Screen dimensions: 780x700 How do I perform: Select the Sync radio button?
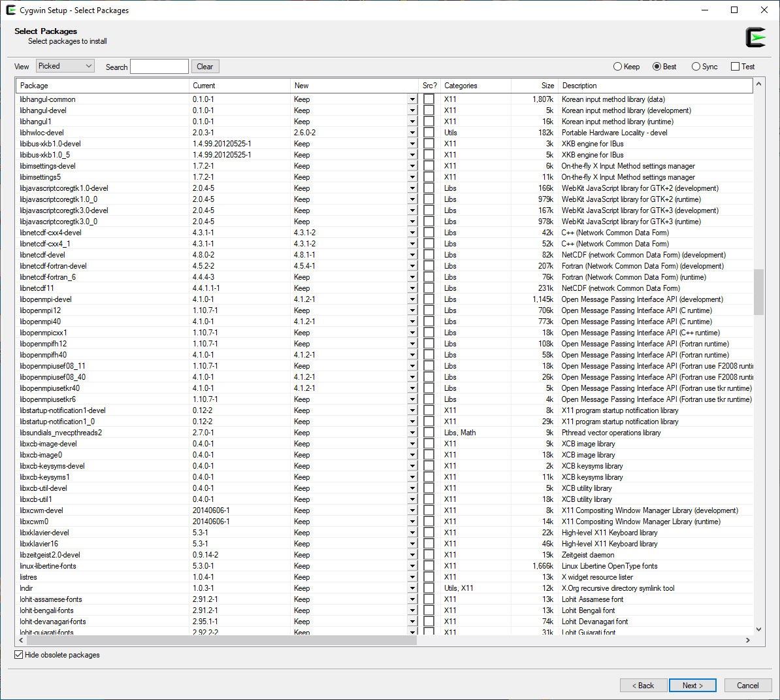[696, 67]
